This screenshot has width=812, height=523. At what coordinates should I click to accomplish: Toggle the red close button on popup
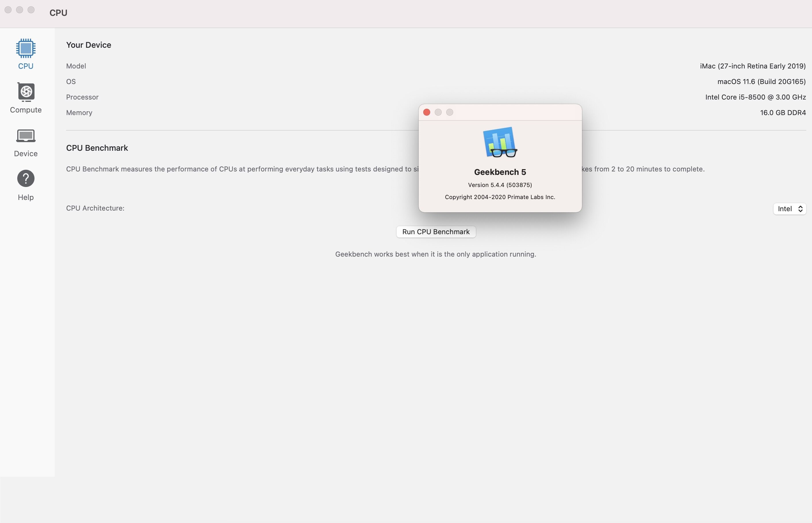[426, 112]
